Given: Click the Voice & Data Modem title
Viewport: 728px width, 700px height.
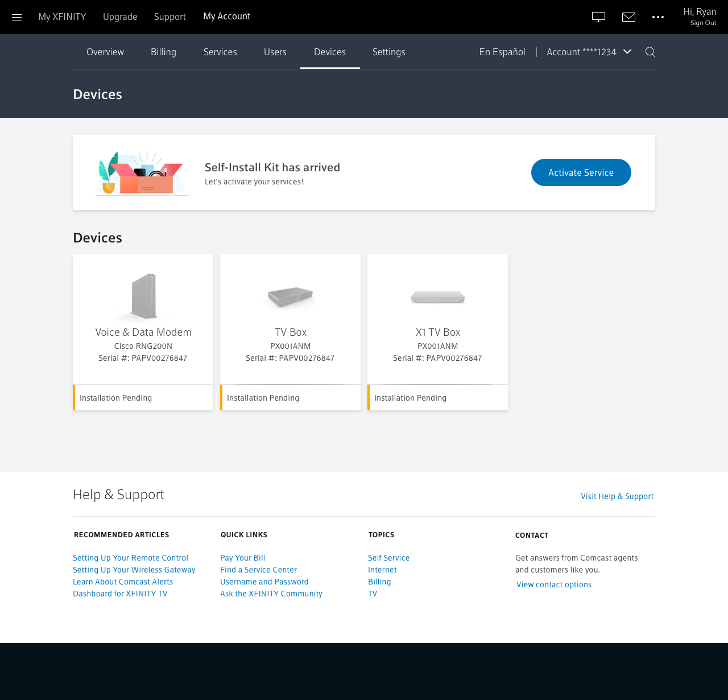Looking at the screenshot, I should 143,332.
